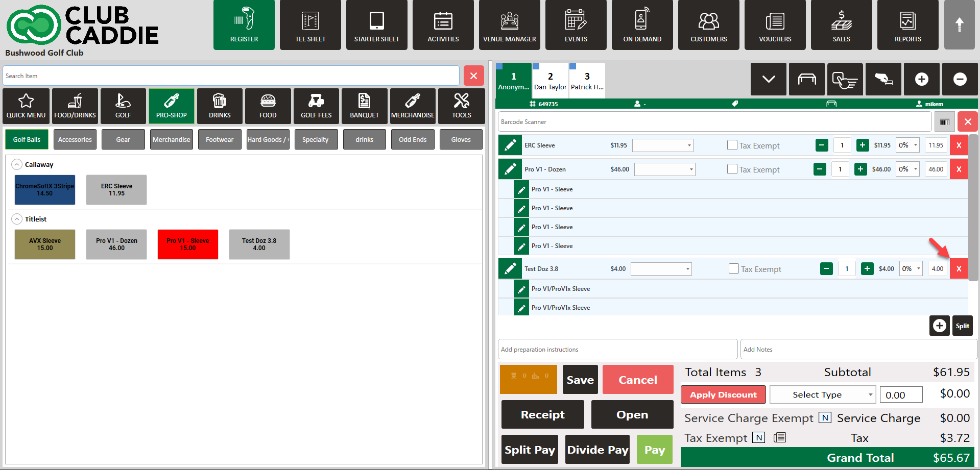Increase Pro V1 - Dozen quantity
This screenshot has width=980, height=470.
coord(861,169)
